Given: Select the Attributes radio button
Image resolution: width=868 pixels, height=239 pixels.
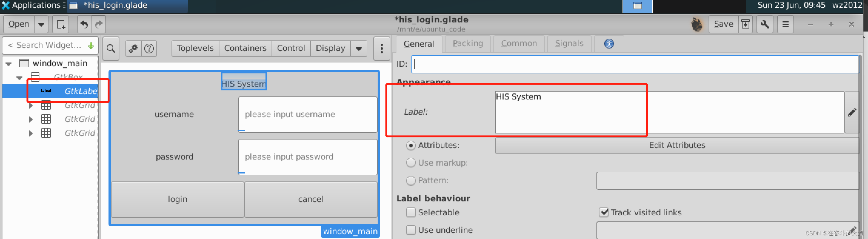Looking at the screenshot, I should tap(411, 146).
